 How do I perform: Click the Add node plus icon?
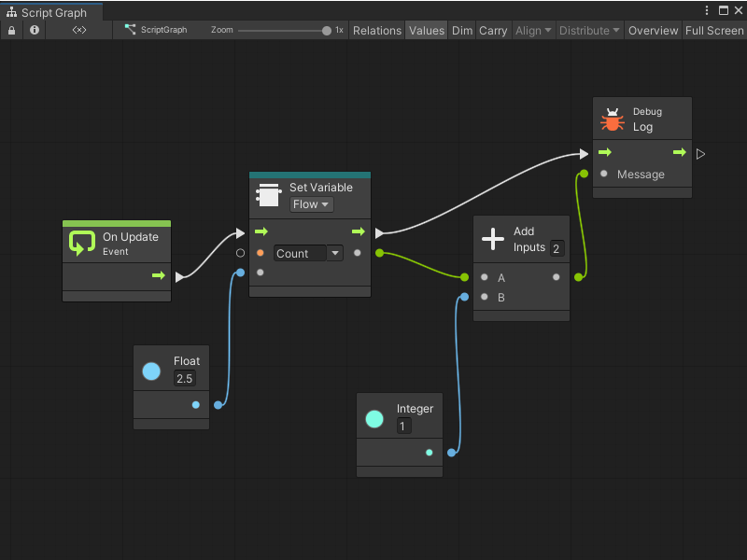click(493, 240)
